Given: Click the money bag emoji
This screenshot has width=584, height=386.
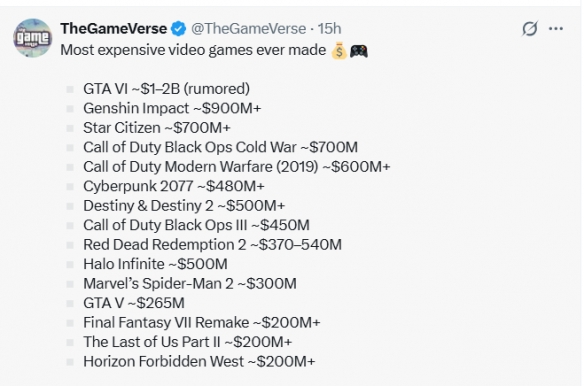Looking at the screenshot, I should point(339,51).
